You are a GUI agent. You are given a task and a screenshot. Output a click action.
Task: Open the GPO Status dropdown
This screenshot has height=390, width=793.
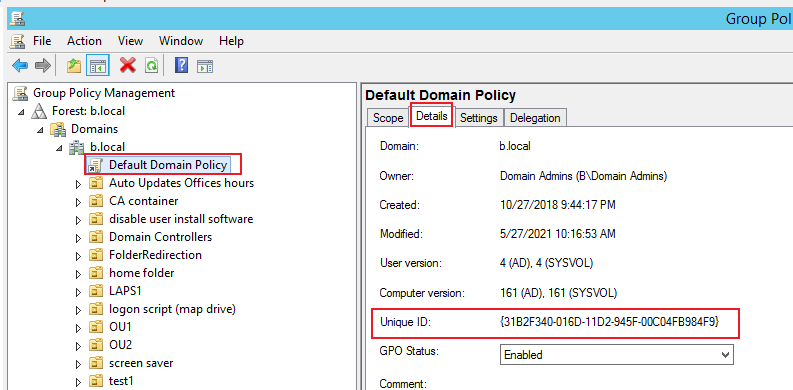point(616,355)
